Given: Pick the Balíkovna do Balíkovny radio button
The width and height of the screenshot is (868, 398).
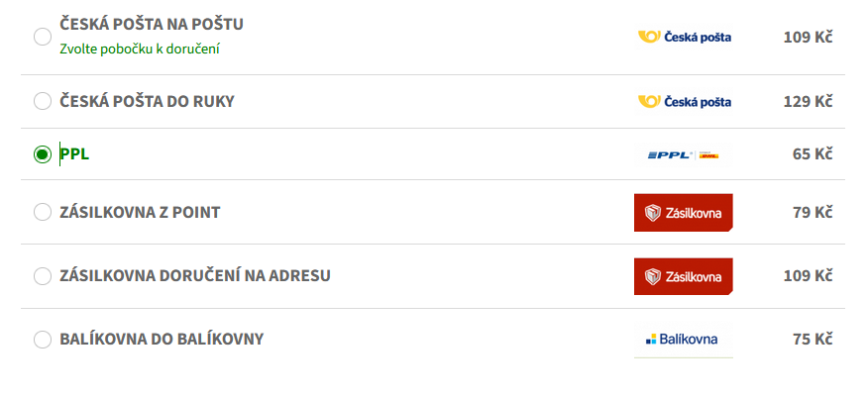Looking at the screenshot, I should click(42, 340).
